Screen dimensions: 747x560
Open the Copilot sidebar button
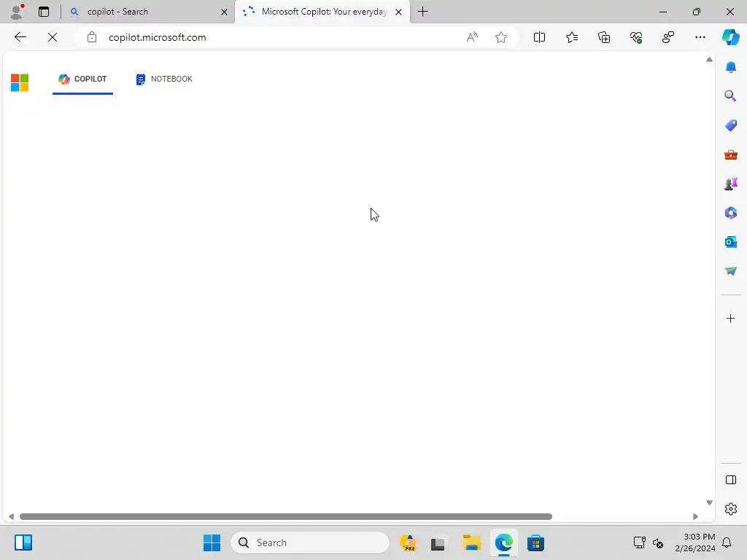point(730,37)
